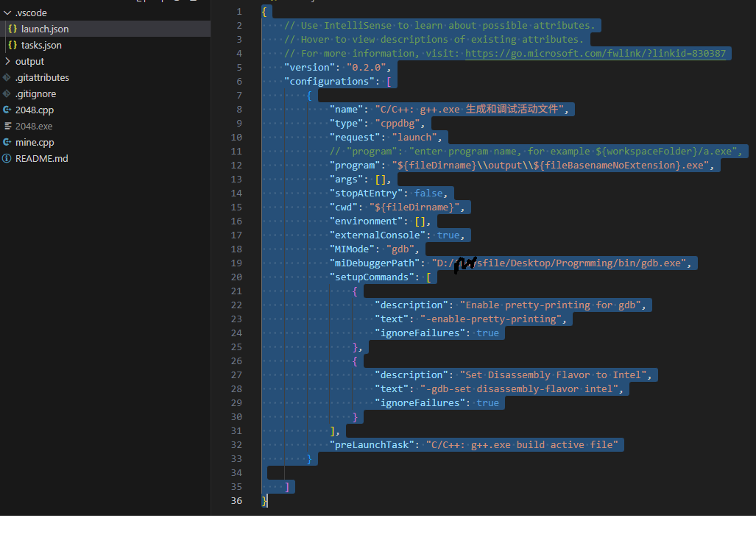Click the "environment" key

(367, 221)
